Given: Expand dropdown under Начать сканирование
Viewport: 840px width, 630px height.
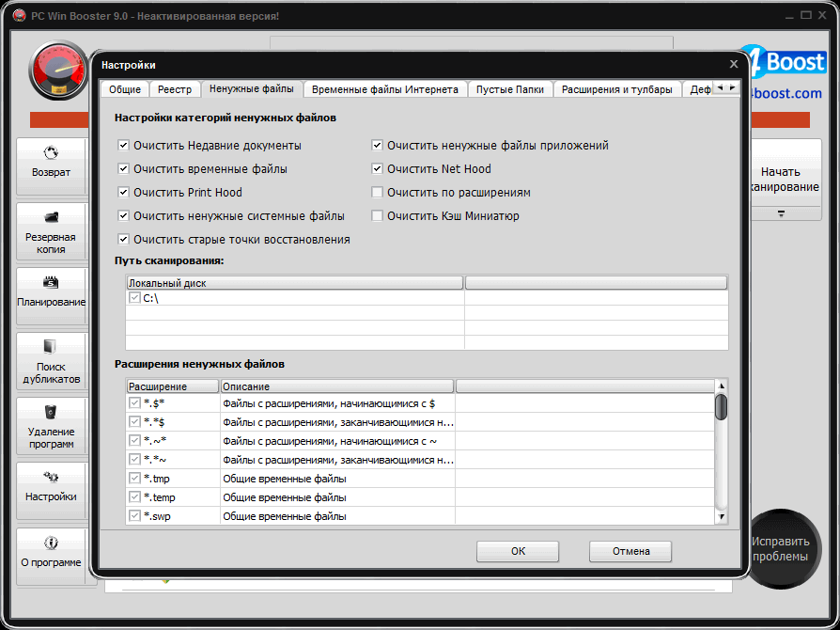Looking at the screenshot, I should click(x=781, y=213).
